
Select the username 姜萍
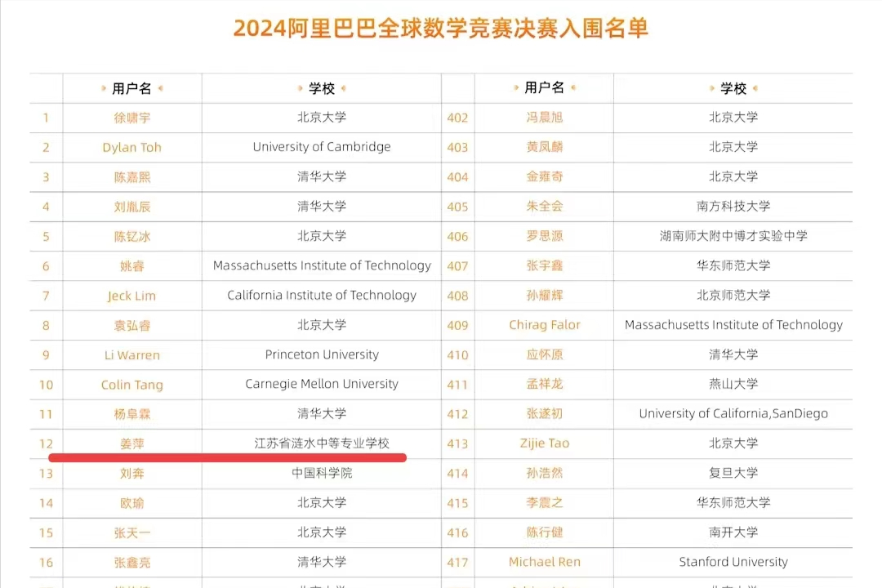(131, 443)
